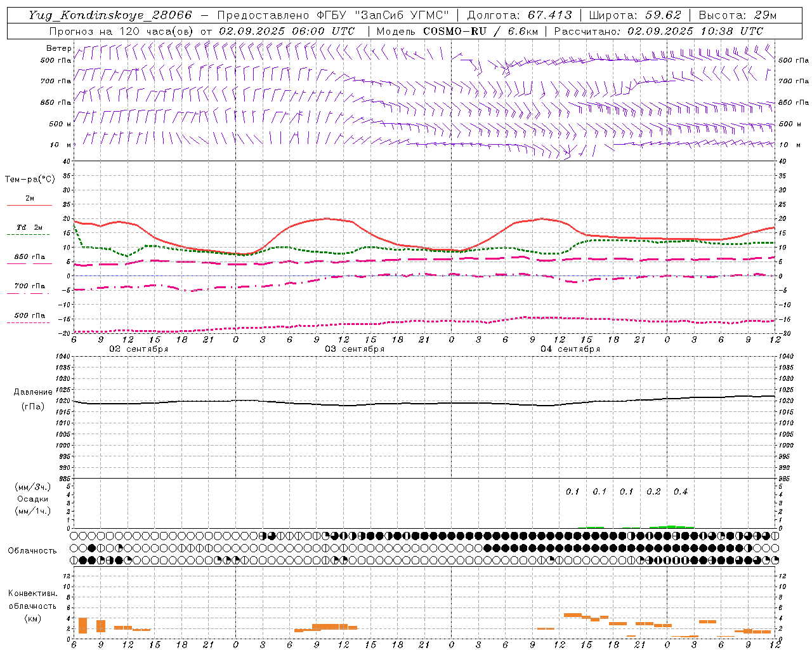Click the Ветер panel label

[x=58, y=48]
